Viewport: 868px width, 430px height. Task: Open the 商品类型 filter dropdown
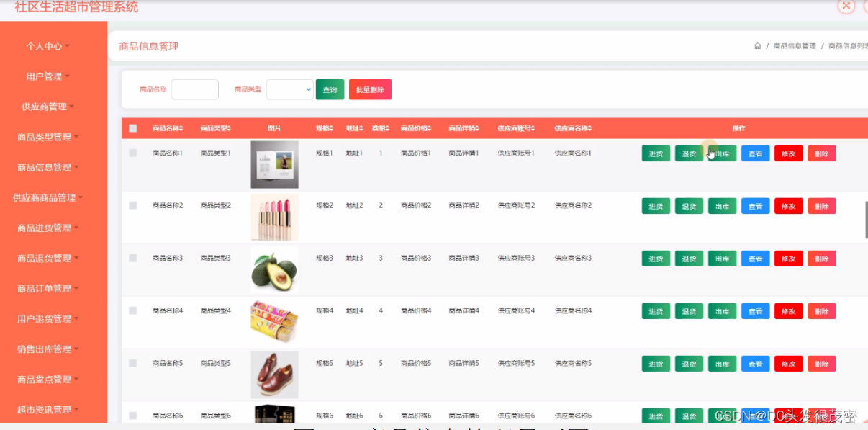coord(289,89)
